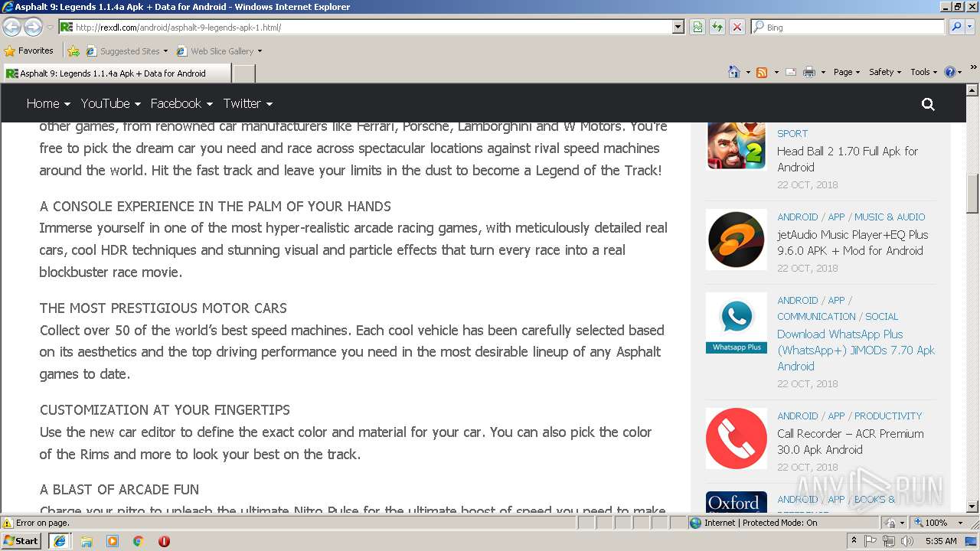This screenshot has height=551, width=980.
Task: Show hidden tray icons arrow
Action: point(854,541)
